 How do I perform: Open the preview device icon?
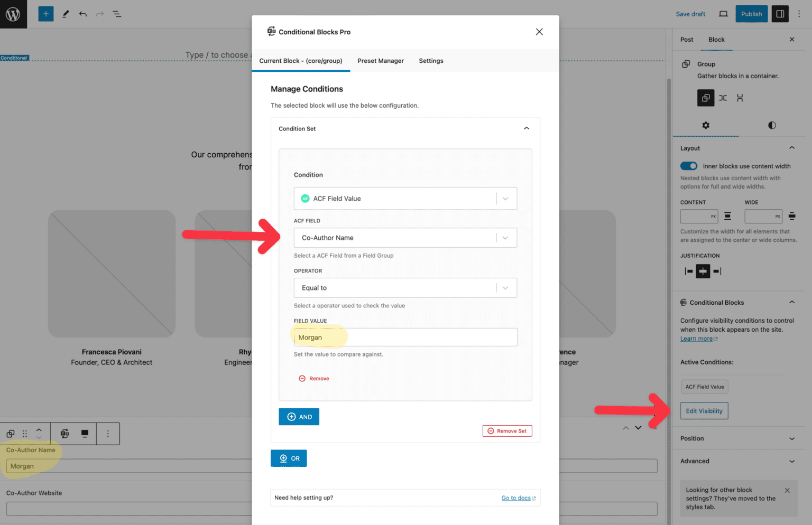click(723, 14)
